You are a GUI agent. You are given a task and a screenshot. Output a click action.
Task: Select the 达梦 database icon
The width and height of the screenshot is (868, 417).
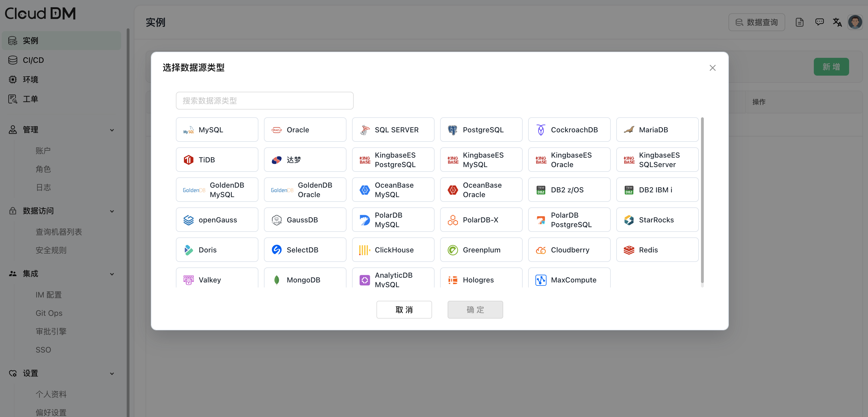(x=277, y=160)
